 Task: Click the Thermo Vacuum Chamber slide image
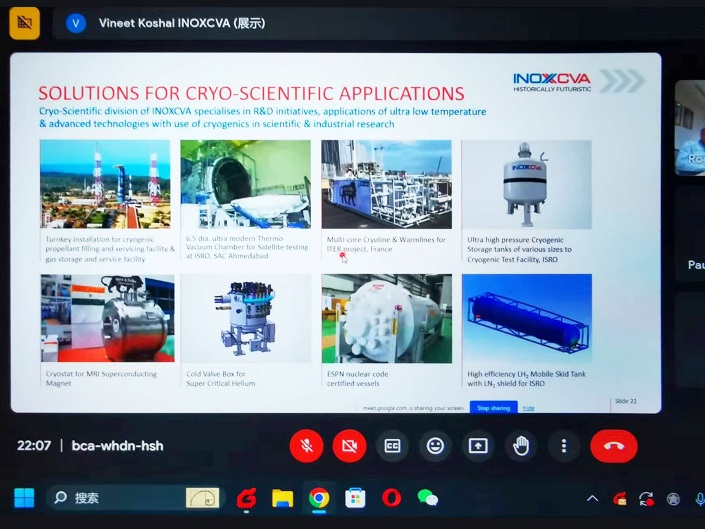click(245, 184)
